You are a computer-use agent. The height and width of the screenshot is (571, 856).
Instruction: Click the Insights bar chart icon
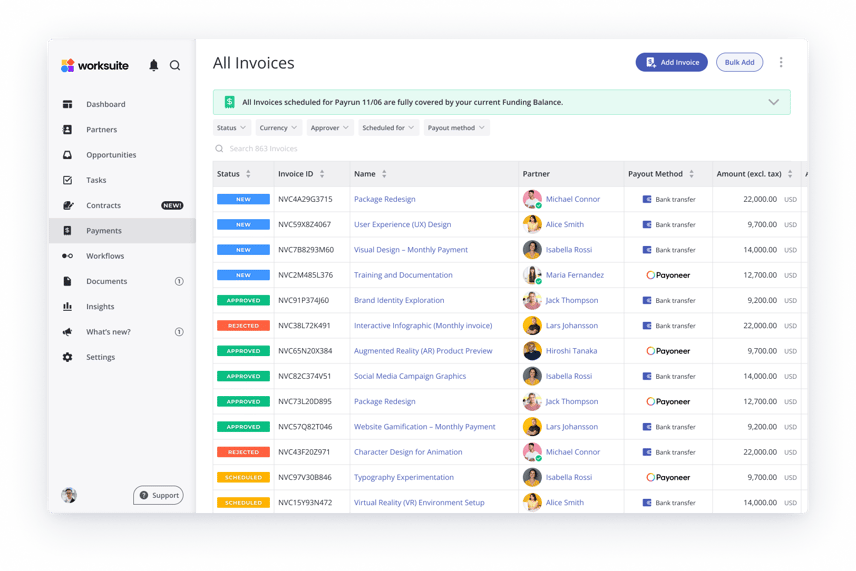tap(67, 307)
